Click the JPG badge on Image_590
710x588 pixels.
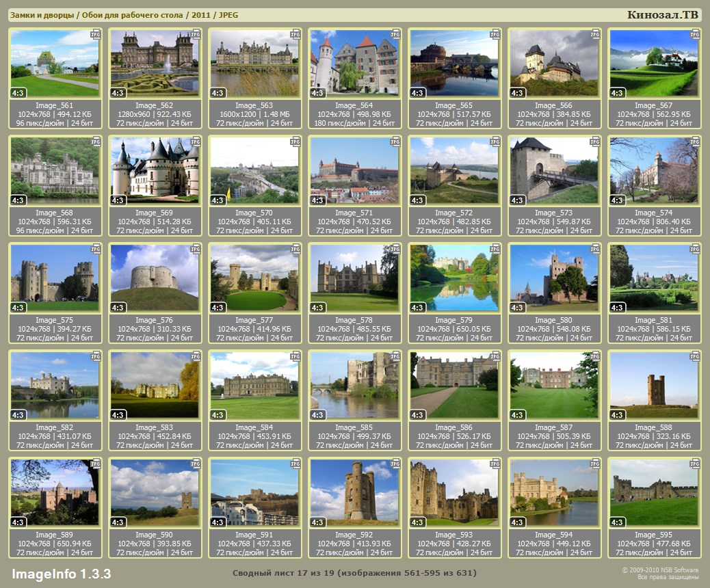(x=195, y=464)
